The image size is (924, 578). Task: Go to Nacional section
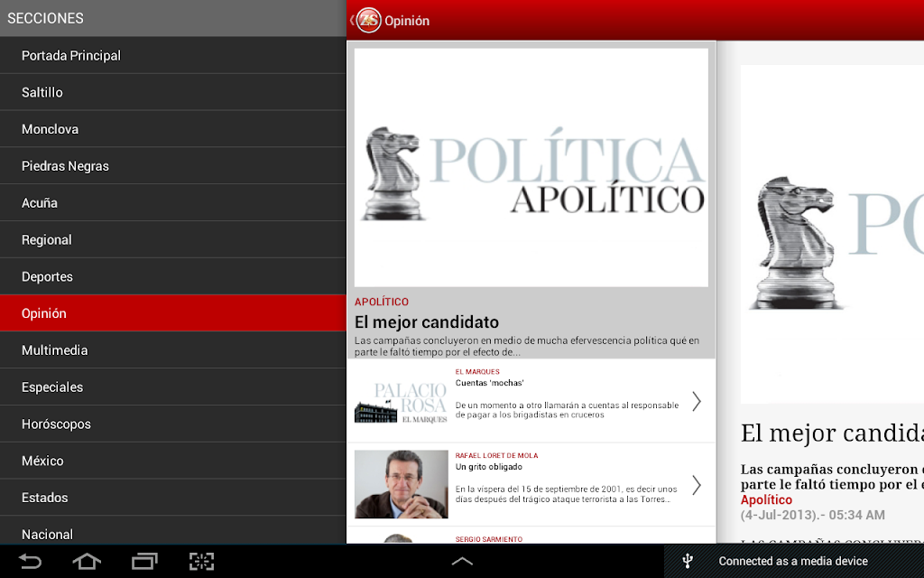[x=172, y=531]
